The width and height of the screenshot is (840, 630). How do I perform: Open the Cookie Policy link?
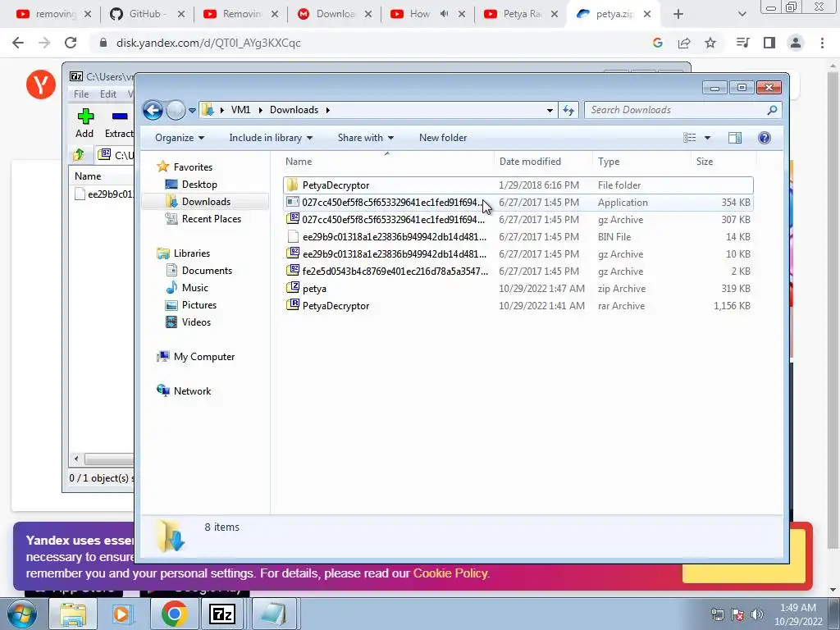tap(450, 573)
